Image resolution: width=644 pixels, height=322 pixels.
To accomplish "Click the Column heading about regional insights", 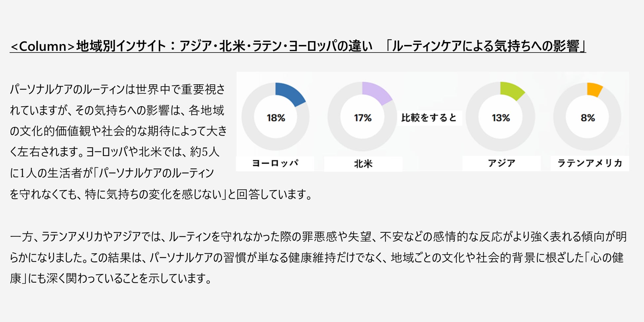I will pyautogui.click(x=298, y=46).
